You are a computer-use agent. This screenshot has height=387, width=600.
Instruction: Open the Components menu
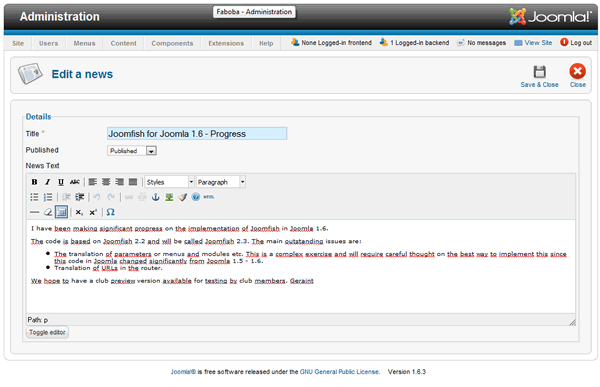(172, 43)
